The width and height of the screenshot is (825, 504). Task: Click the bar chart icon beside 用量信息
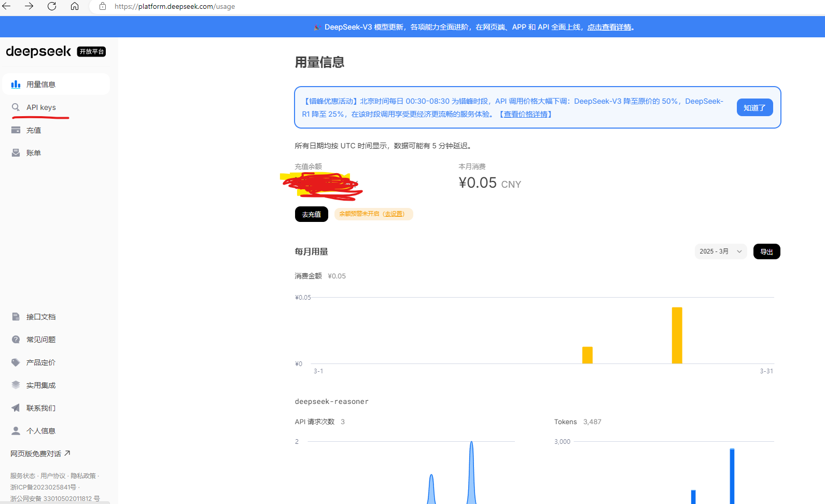tap(16, 84)
